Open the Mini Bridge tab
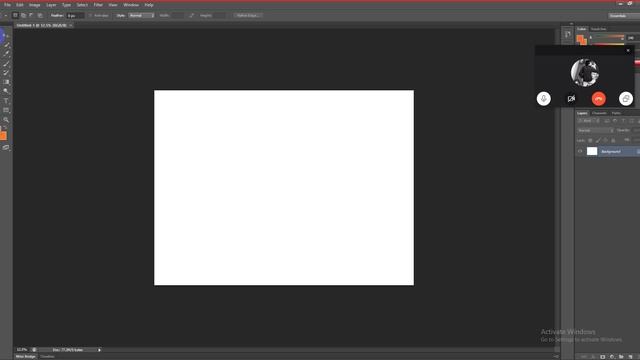 coord(25,357)
